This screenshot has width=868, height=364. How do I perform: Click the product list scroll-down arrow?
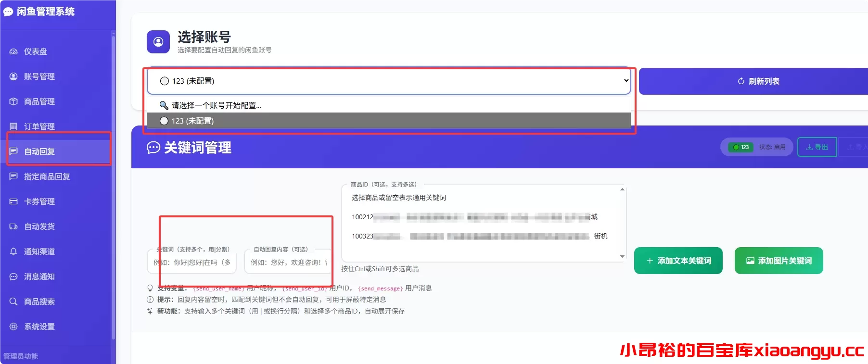tap(622, 256)
